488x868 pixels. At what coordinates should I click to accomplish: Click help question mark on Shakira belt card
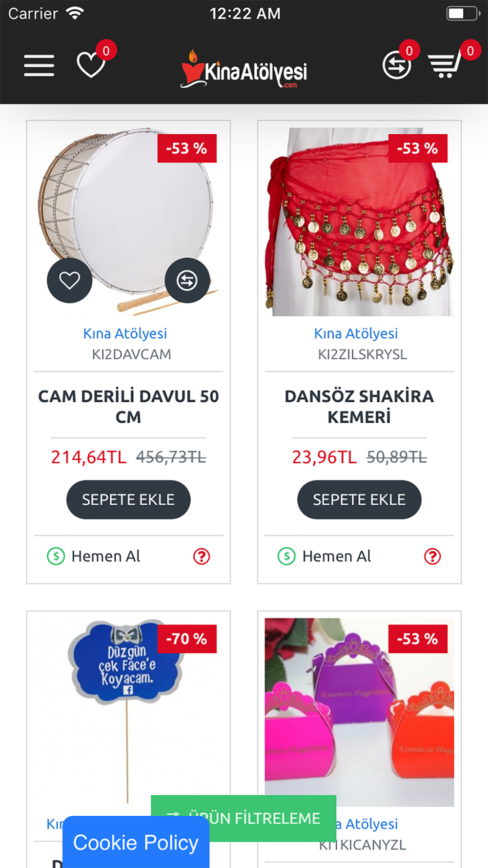pos(432,556)
